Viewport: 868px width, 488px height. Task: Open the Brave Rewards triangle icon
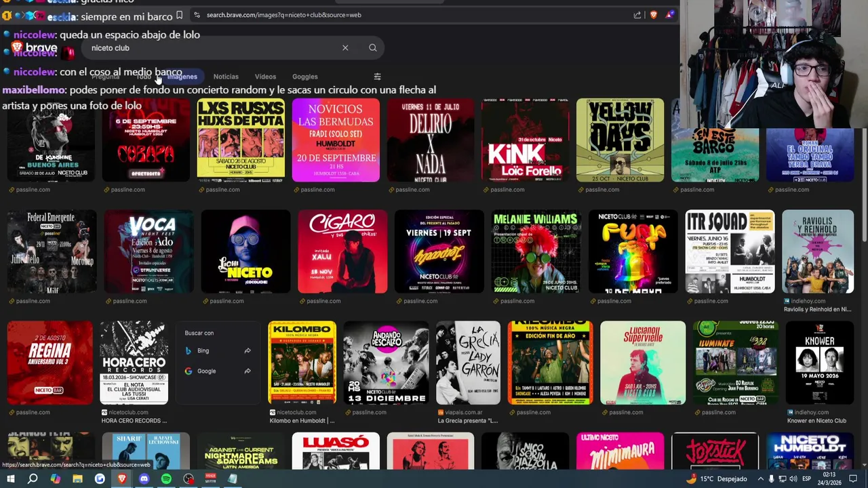pos(669,15)
